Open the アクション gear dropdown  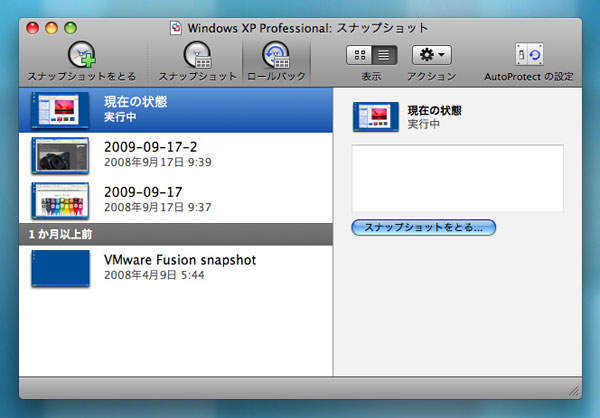pos(432,55)
